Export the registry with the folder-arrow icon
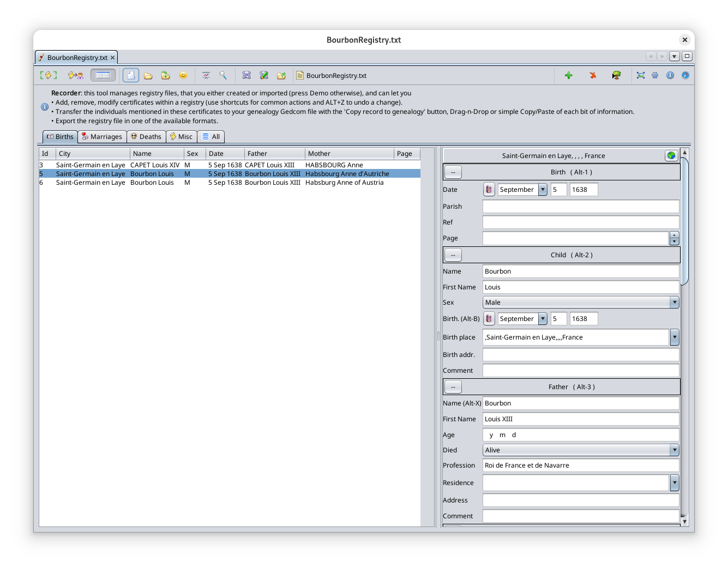The height and width of the screenshot is (569, 728). tap(281, 75)
